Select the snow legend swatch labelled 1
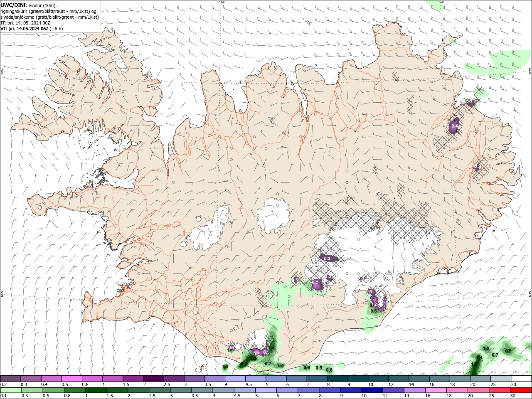Screen dimensions: 532x399 tap(112, 379)
